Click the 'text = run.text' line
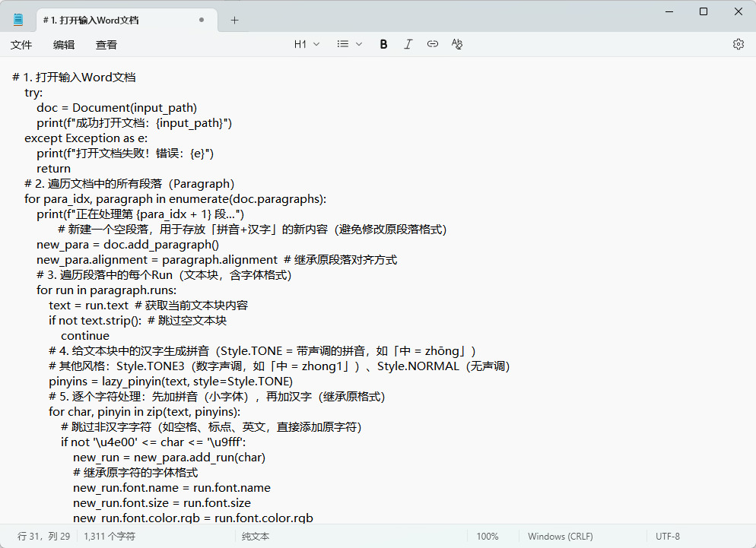 pyautogui.click(x=148, y=305)
